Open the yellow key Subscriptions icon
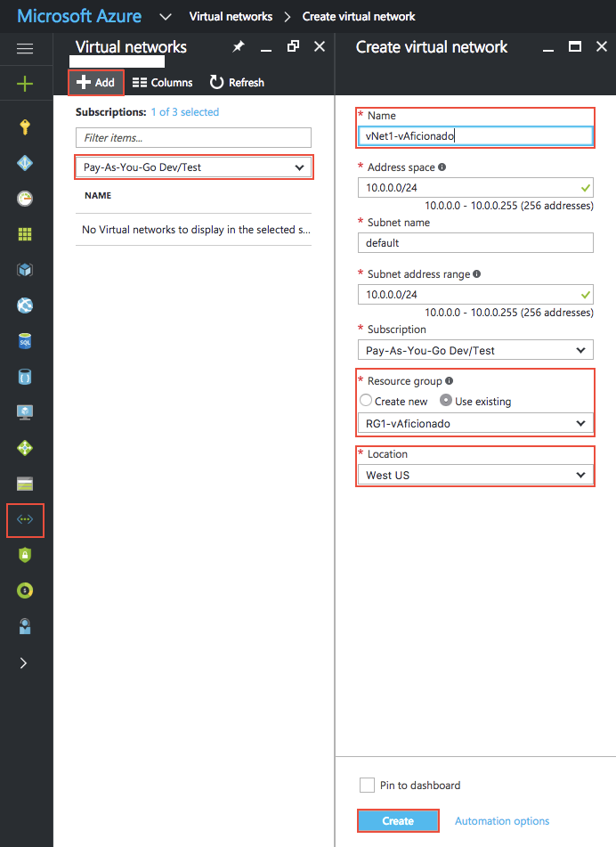Viewport: 616px width, 847px height. (25, 127)
